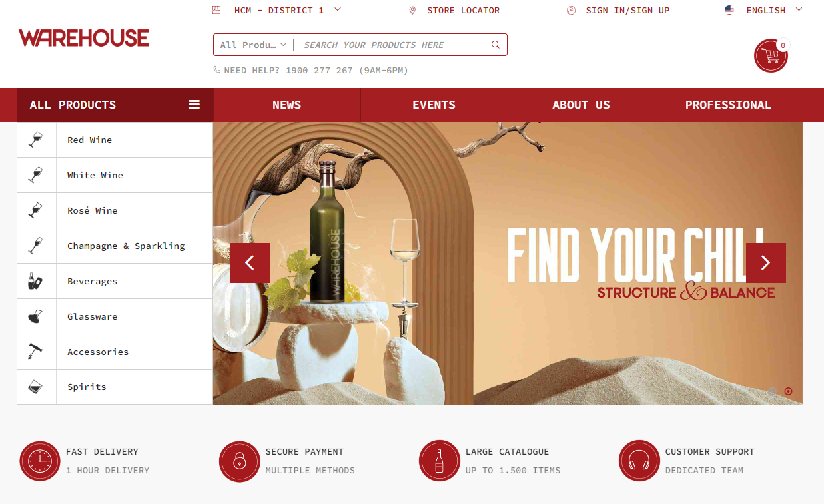Open the All Products search category dropdown
The width and height of the screenshot is (824, 504).
coord(254,45)
